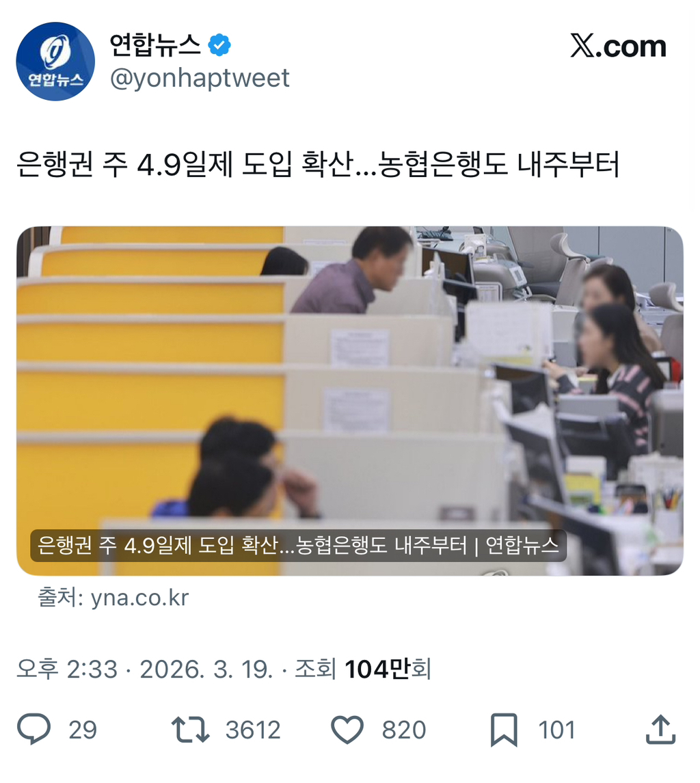Click the 29 replies count
Screen dimensions: 700x783
click(x=83, y=730)
